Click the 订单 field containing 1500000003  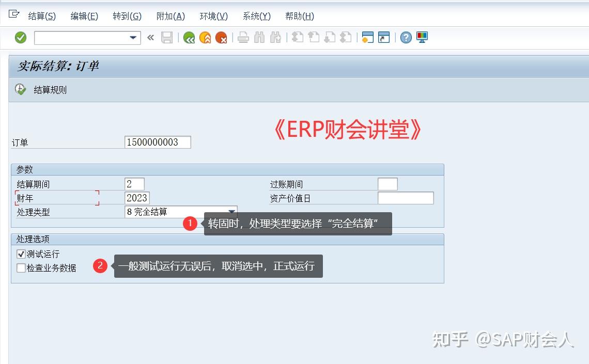158,142
